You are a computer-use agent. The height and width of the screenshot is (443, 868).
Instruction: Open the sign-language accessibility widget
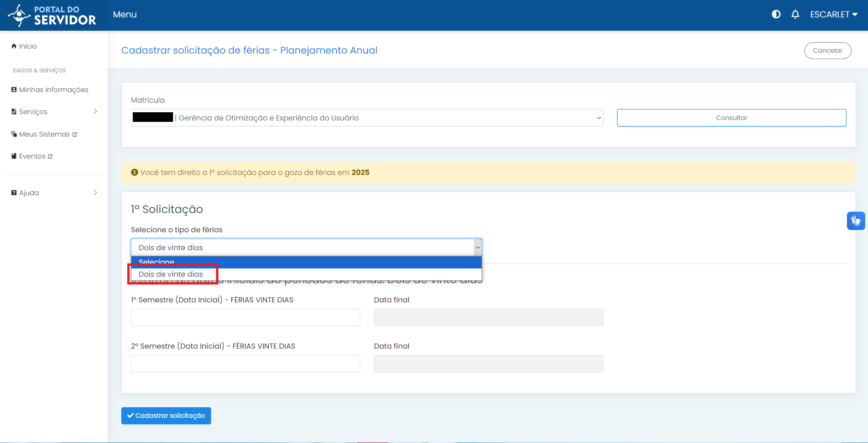coord(856,221)
